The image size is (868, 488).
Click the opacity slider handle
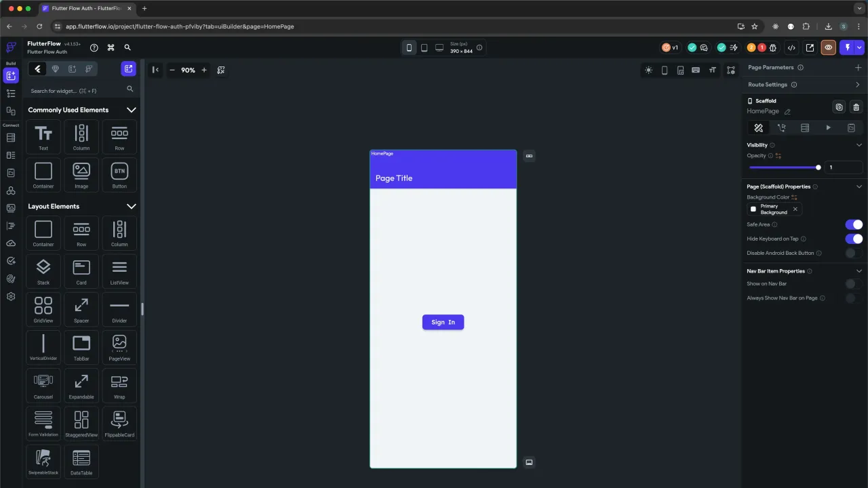(x=818, y=167)
